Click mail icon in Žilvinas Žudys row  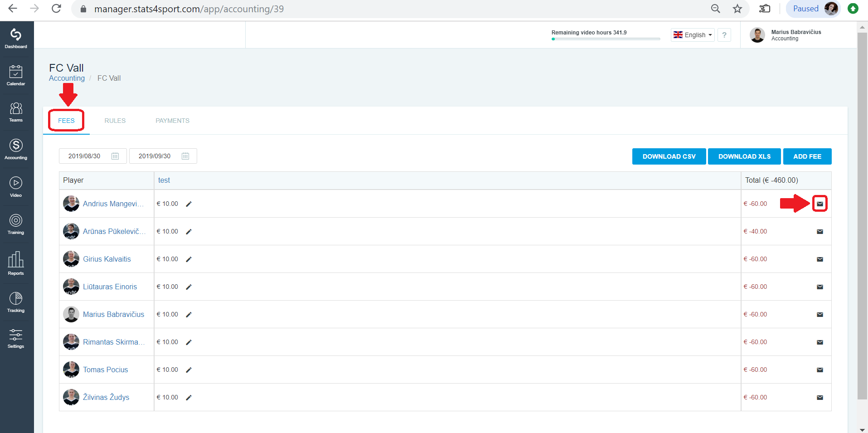(x=820, y=398)
